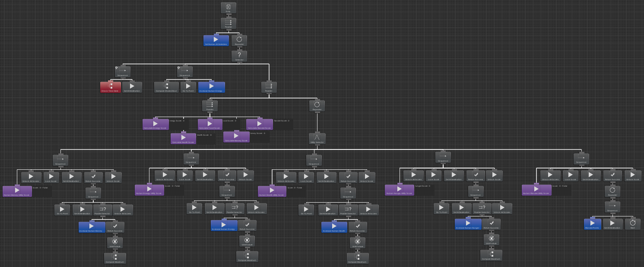Click the Return Success node beside Increase Human Energy
This screenshot has height=267, width=644.
pos(247,225)
